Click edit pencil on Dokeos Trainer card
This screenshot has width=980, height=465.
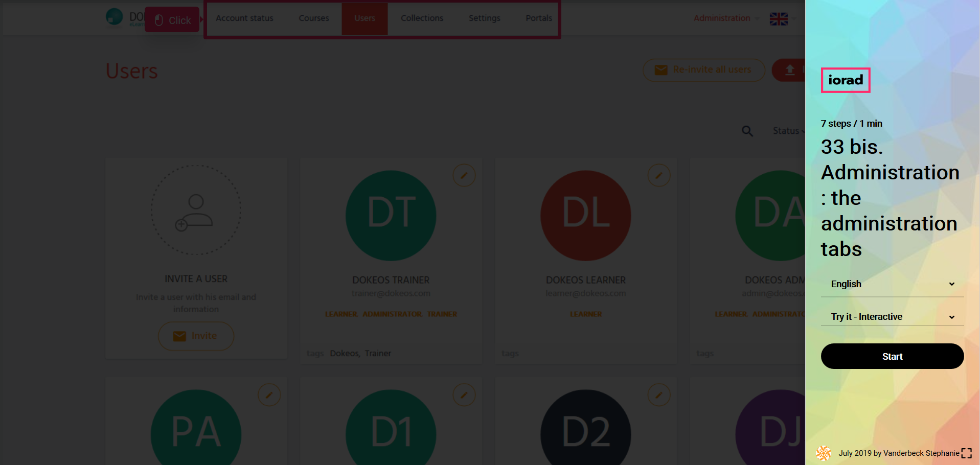464,176
